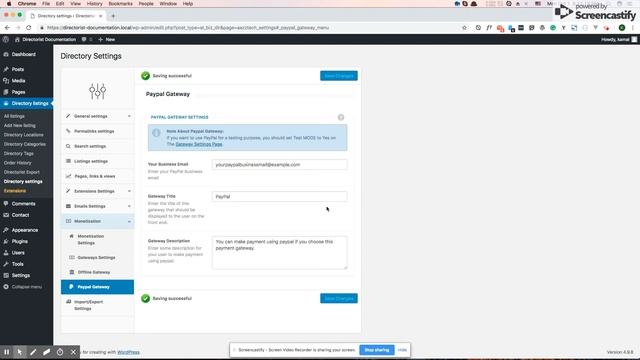Open the Offline Gateway sub-tab
This screenshot has height=360, width=640.
[x=98, y=272]
